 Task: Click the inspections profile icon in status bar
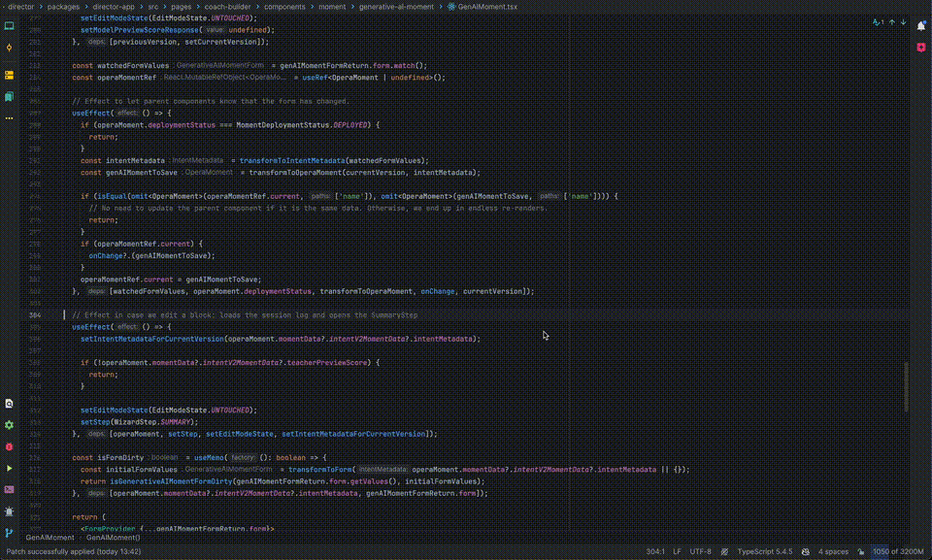(806, 551)
